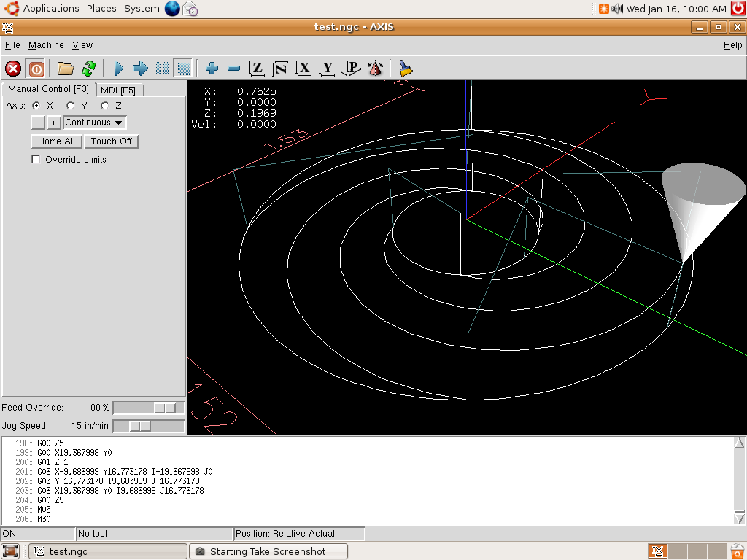Switch to the MDI [F5] tab
Screen dimensions: 747x560
pyautogui.click(x=118, y=90)
